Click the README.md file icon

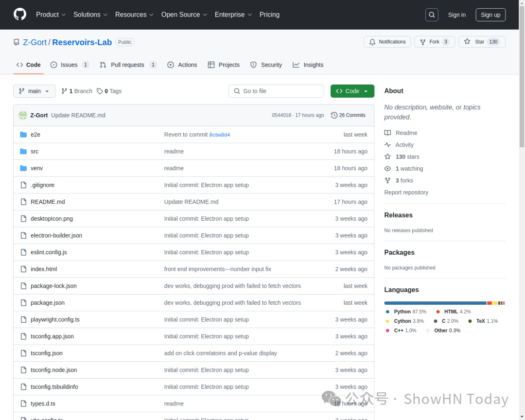[23, 202]
